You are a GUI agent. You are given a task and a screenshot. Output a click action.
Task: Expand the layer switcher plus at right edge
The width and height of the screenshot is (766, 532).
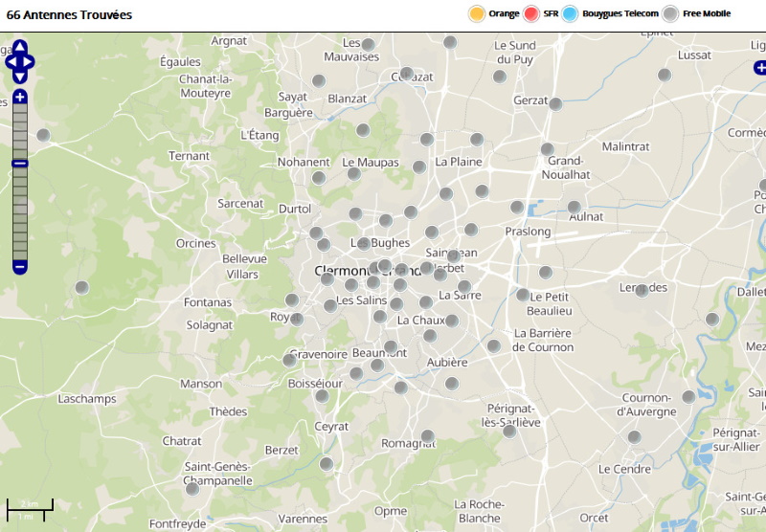[759, 67]
